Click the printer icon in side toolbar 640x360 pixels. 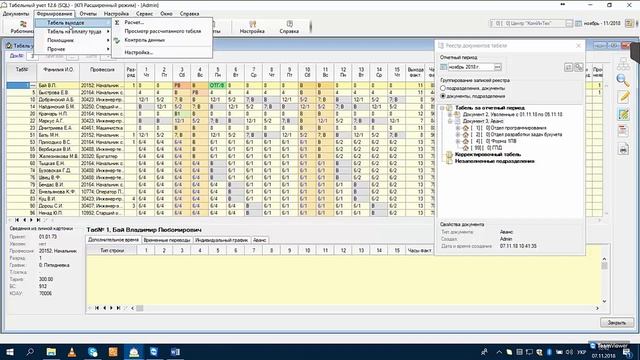(x=623, y=150)
